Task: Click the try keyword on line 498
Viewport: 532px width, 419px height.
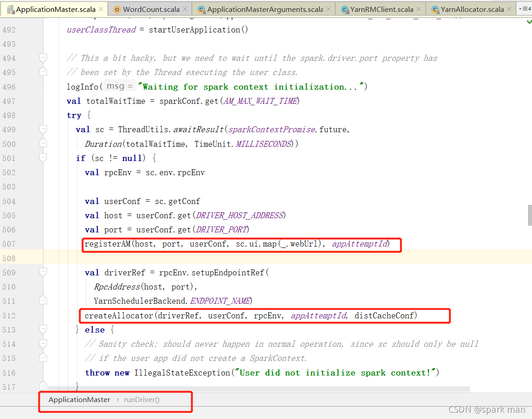Action: [74, 115]
